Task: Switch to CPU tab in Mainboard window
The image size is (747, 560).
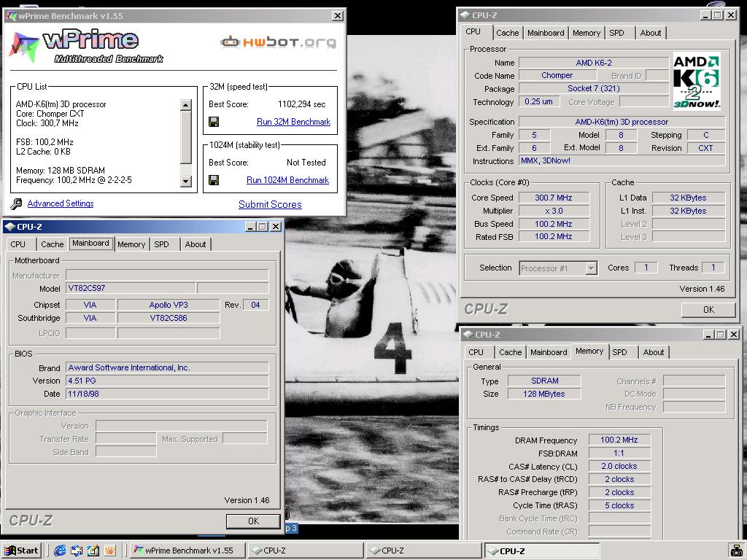Action: 18,244
